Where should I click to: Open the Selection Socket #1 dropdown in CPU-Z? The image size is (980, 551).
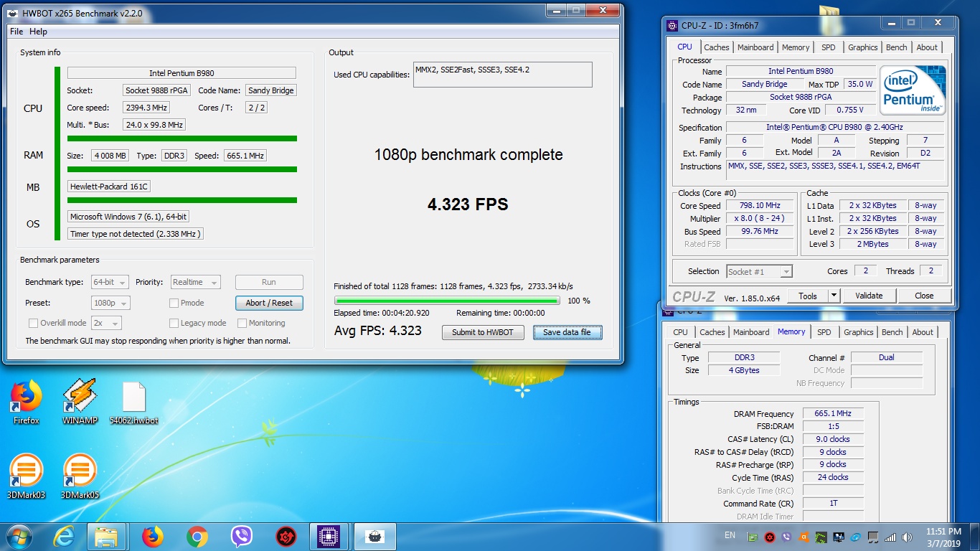coord(759,271)
